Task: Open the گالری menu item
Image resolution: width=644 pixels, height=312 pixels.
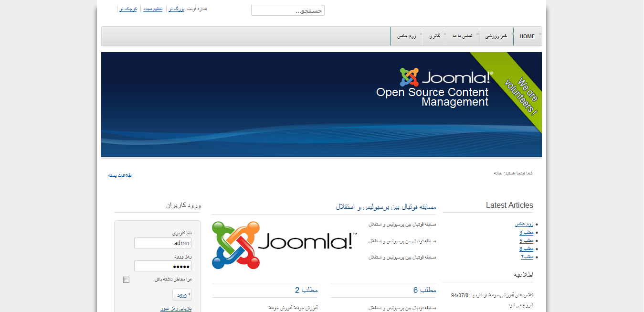Action: (434, 36)
